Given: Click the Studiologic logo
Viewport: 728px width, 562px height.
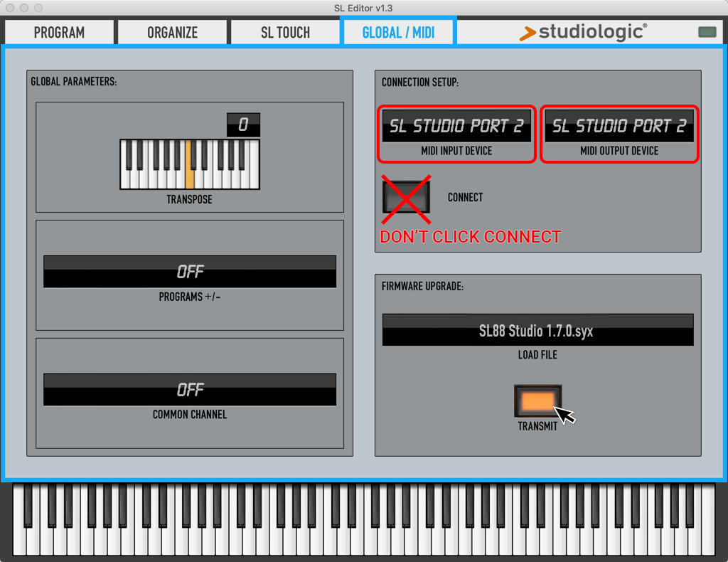Looking at the screenshot, I should click(x=583, y=32).
